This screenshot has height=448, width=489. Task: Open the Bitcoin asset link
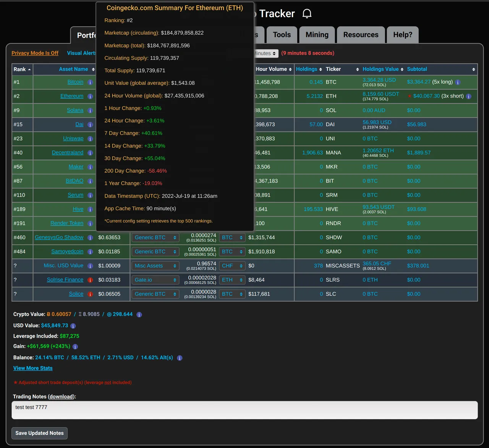(x=75, y=82)
